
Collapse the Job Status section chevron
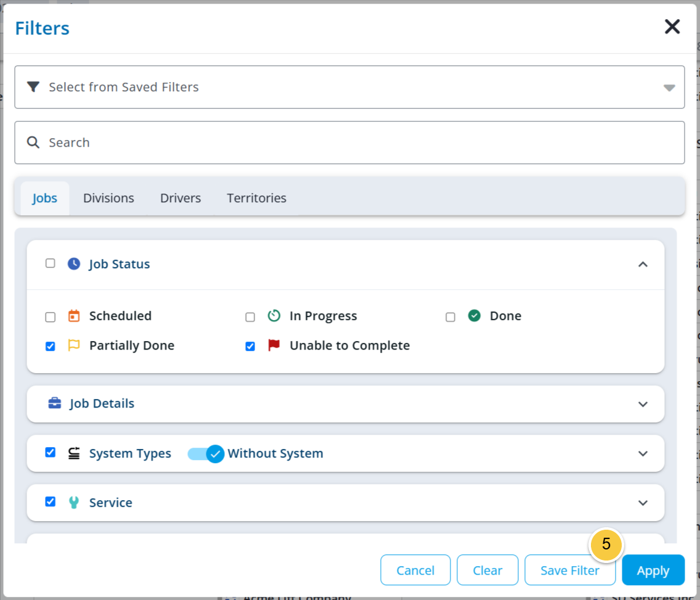643,265
